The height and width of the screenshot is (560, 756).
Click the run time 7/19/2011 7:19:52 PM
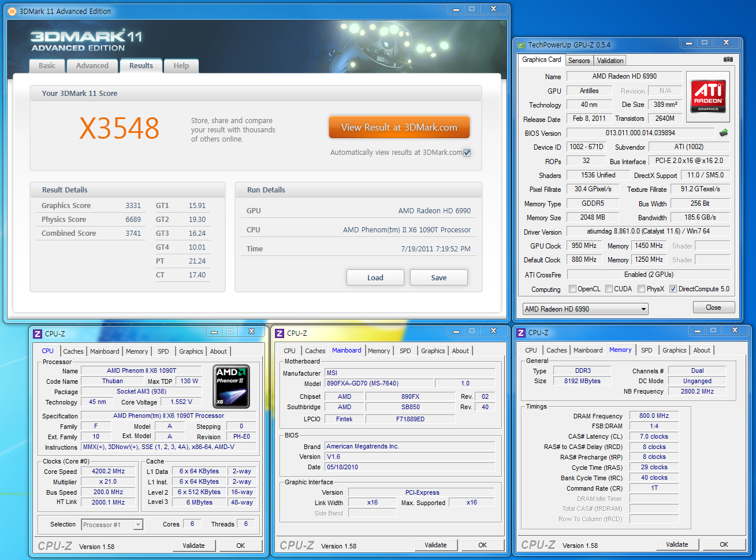pos(436,249)
